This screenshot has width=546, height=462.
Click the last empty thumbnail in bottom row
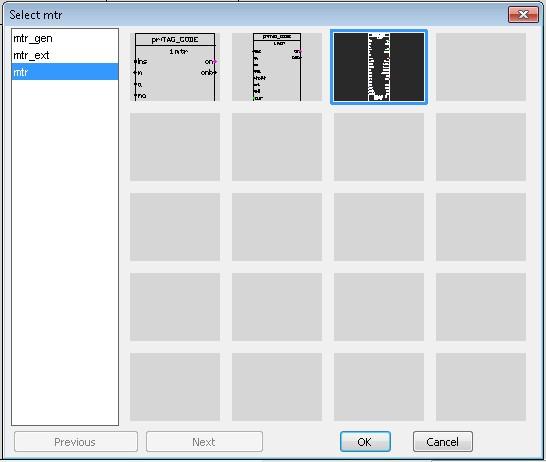[481, 387]
